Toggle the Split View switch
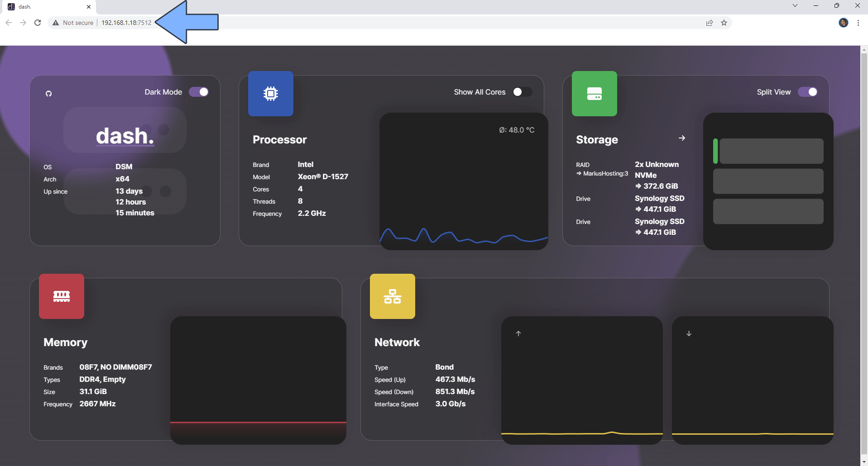Screen dimensions: 868x466 pyautogui.click(x=808, y=92)
